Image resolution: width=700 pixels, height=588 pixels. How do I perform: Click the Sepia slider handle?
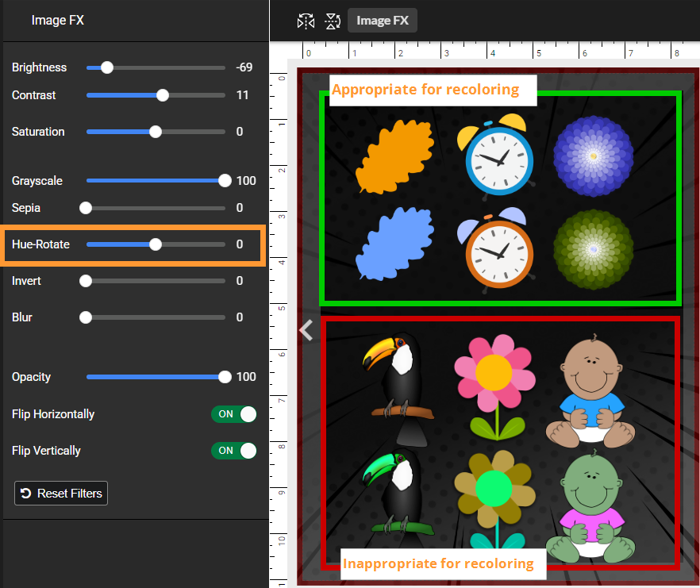pyautogui.click(x=86, y=208)
